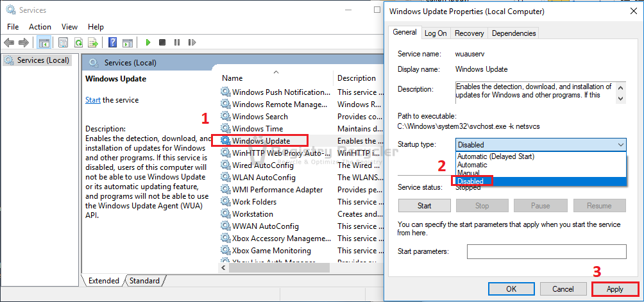Screen dimensions: 644x302
Task: Click gear icon beside Xbox Accessory Management
Action: [x=226, y=238]
